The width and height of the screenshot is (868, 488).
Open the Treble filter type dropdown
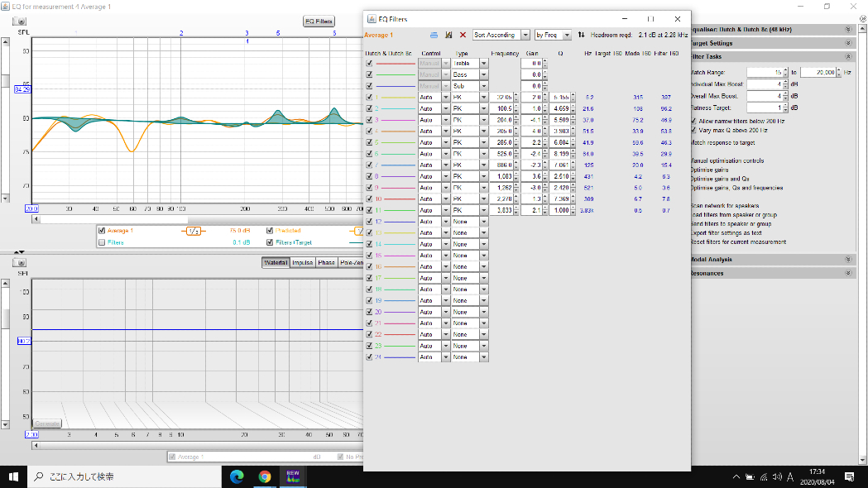click(x=483, y=63)
